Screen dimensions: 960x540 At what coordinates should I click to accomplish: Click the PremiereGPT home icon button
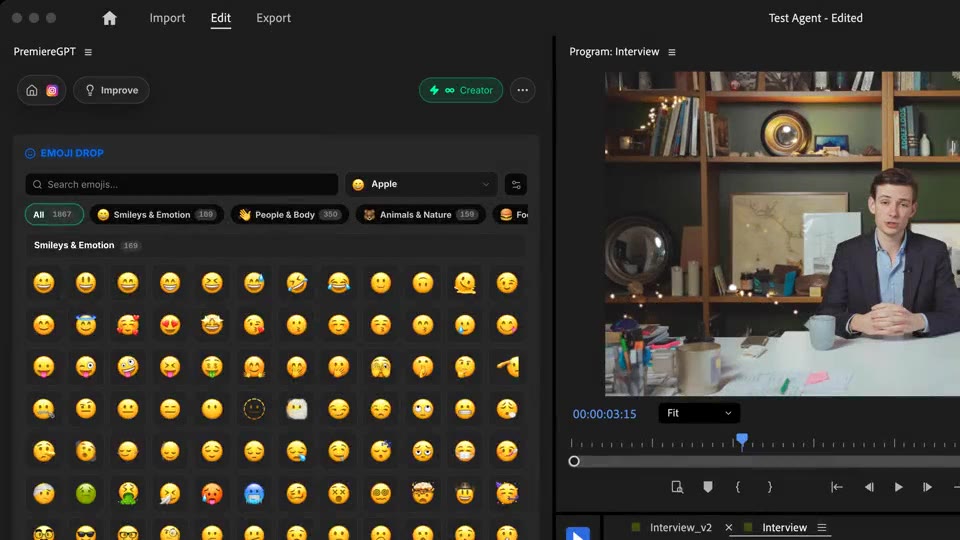point(32,91)
